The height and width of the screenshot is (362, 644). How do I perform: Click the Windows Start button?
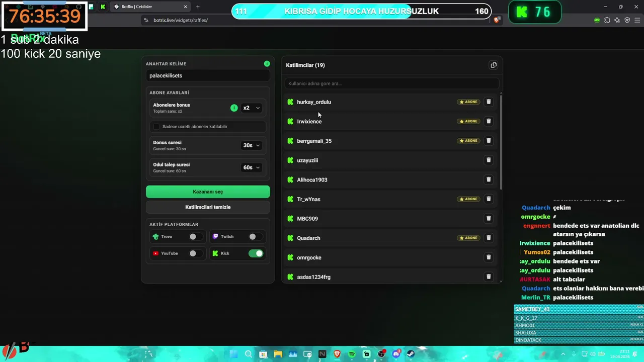coord(233,354)
